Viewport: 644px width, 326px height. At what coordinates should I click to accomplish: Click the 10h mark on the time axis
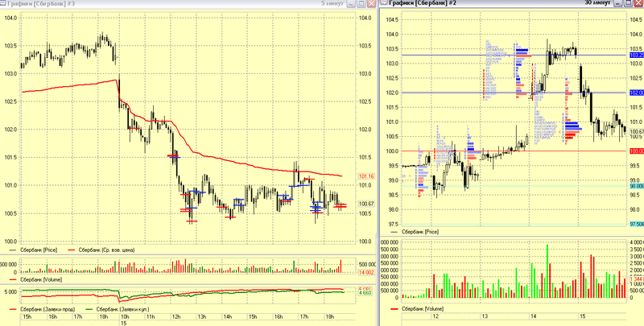[125, 316]
